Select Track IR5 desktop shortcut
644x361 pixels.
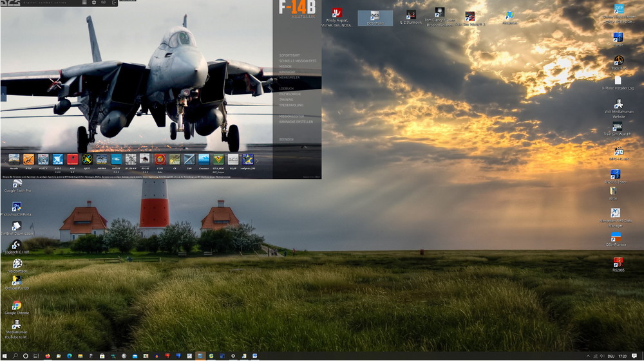[x=618, y=63]
